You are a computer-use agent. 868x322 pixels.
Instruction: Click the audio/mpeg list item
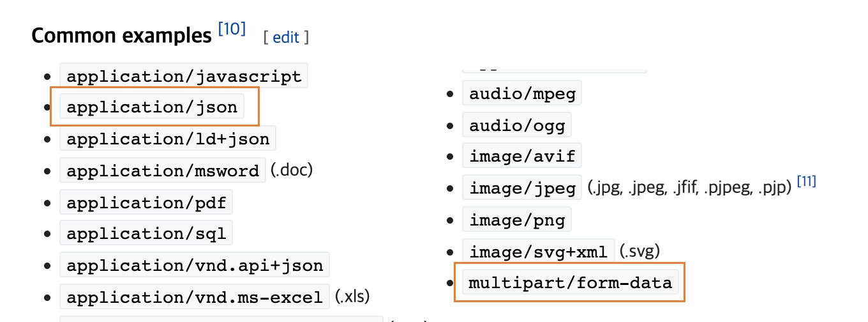pos(522,94)
